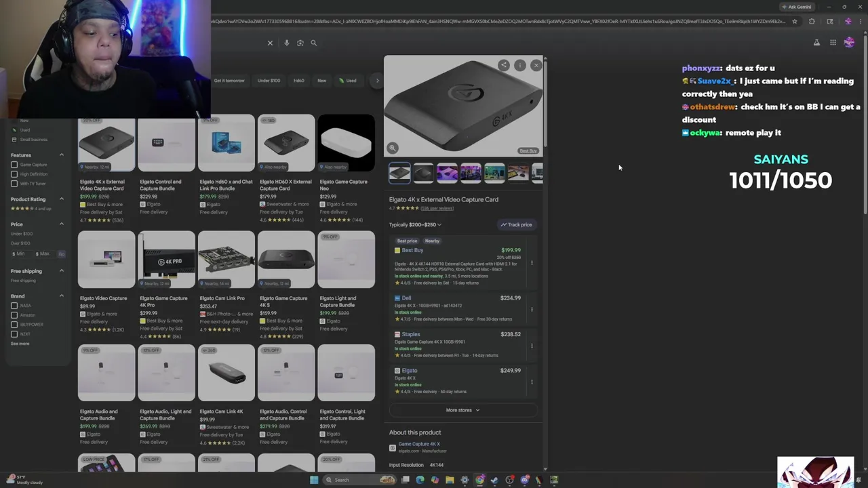Image resolution: width=868 pixels, height=488 pixels.
Task: Show next filter chips with arrow
Action: (x=378, y=81)
